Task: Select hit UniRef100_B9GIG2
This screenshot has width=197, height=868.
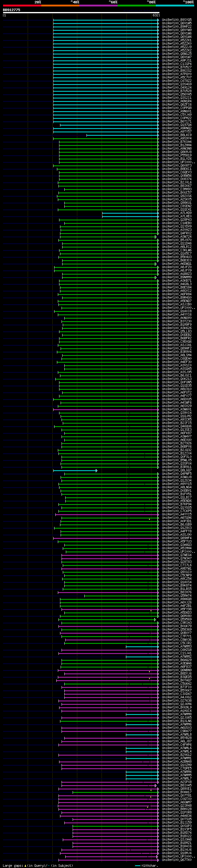Action: (177, 71)
